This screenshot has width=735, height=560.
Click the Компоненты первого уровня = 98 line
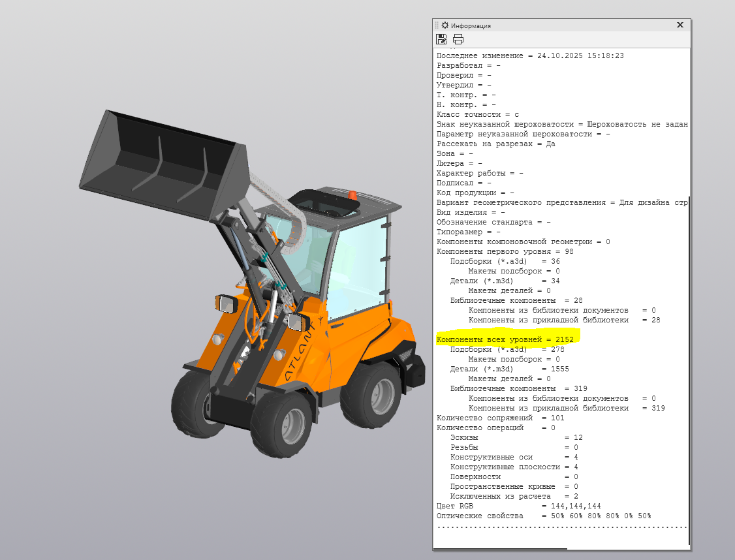505,251
